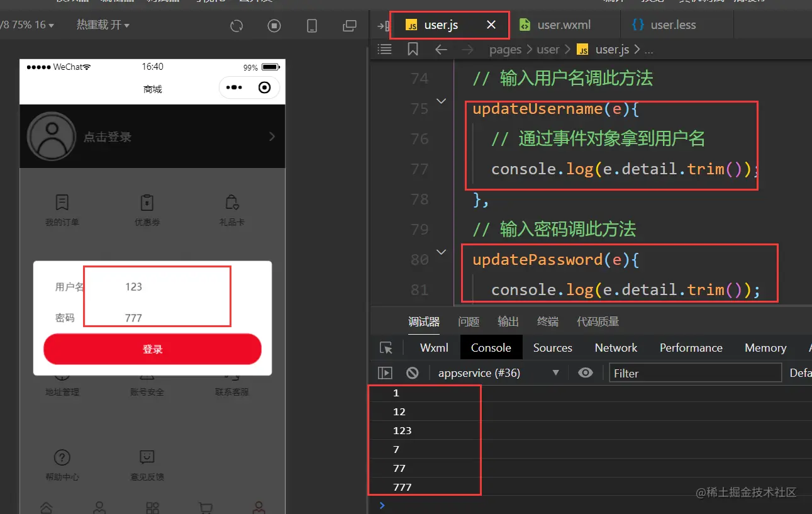Click the user folder in breadcrumb
This screenshot has width=812, height=514.
click(548, 50)
